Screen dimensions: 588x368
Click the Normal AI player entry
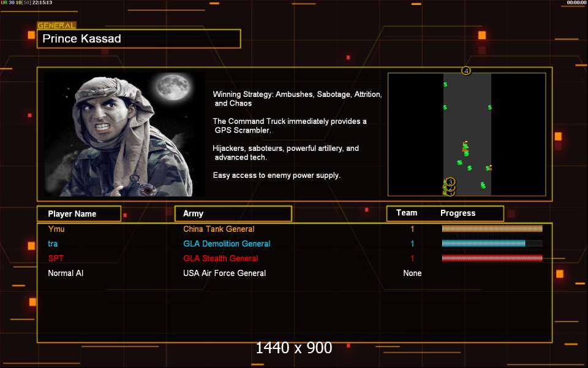[66, 273]
